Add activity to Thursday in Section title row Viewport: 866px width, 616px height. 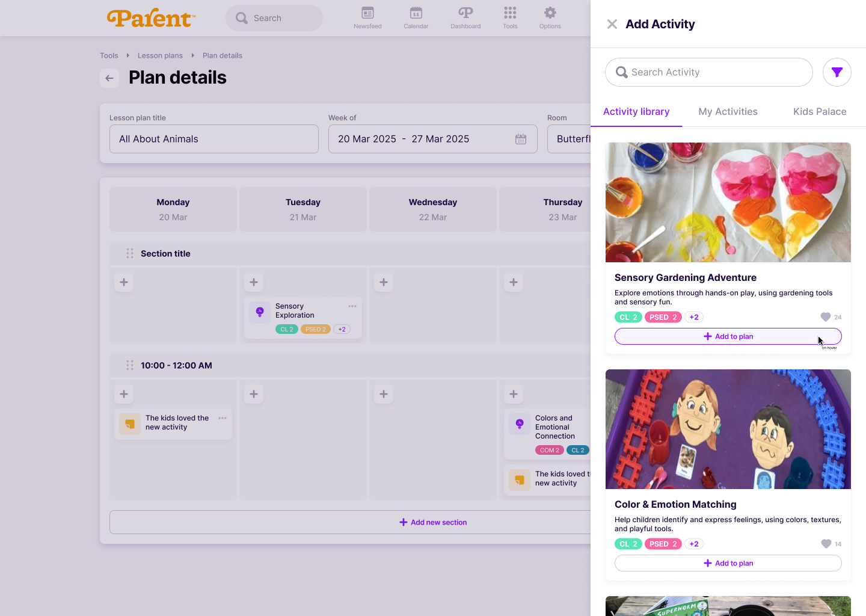[x=514, y=282]
